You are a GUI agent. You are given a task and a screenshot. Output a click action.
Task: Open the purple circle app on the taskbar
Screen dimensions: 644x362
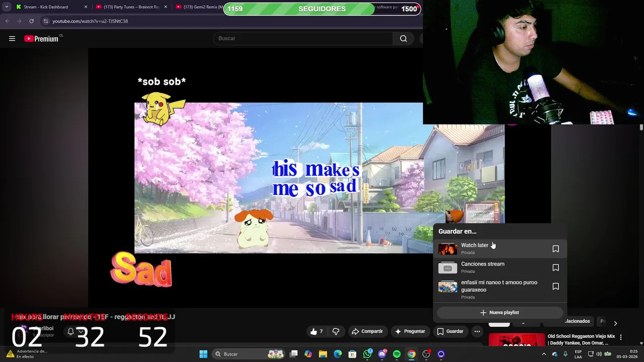[x=441, y=354]
